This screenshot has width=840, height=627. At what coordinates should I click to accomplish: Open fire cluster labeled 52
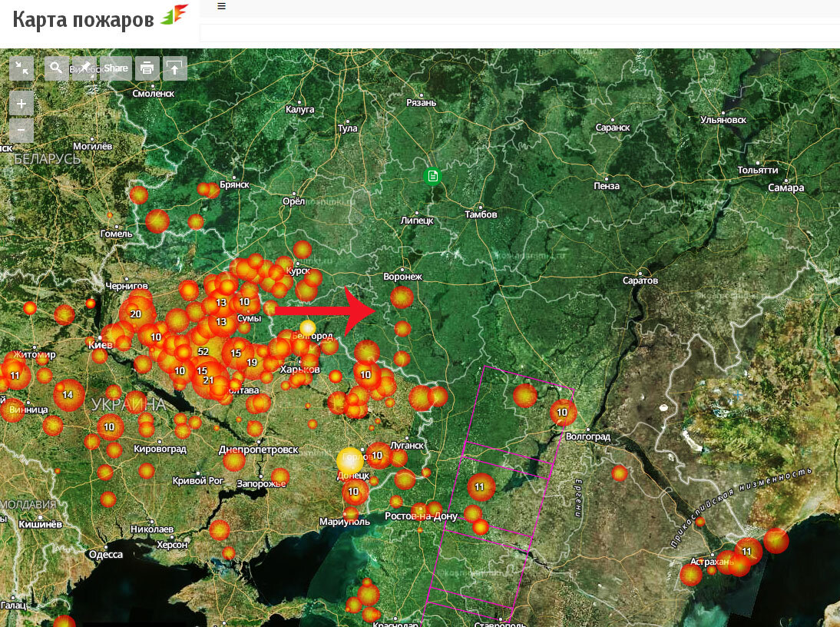tap(203, 352)
